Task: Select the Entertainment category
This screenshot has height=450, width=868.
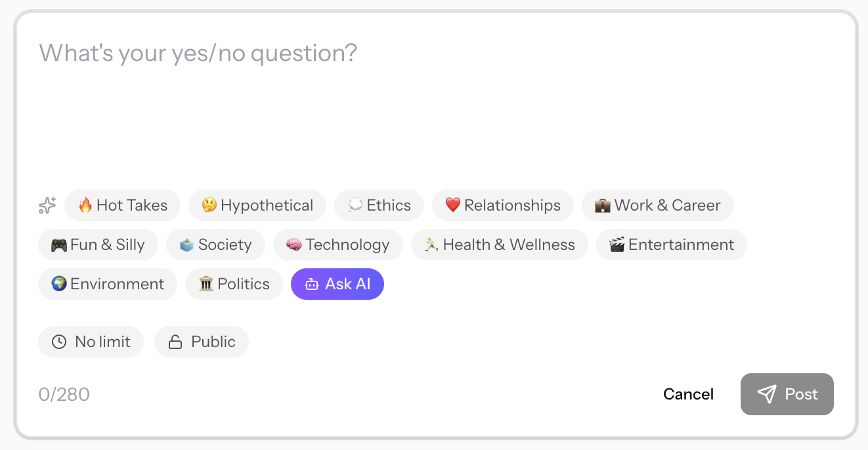Action: point(671,244)
